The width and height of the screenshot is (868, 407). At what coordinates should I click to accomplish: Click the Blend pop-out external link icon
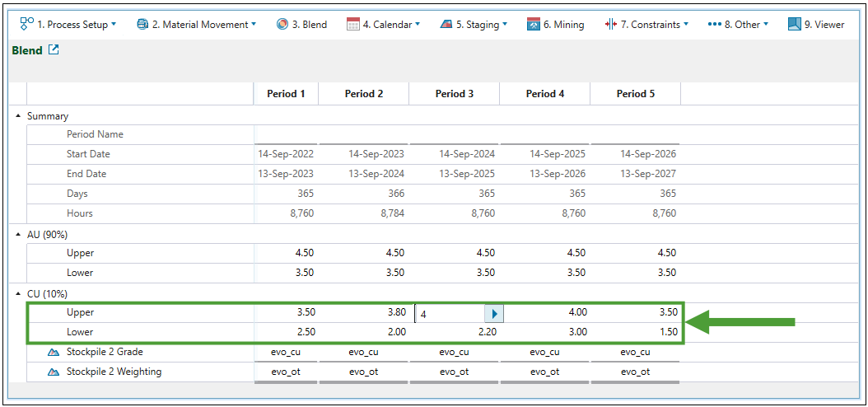[54, 50]
